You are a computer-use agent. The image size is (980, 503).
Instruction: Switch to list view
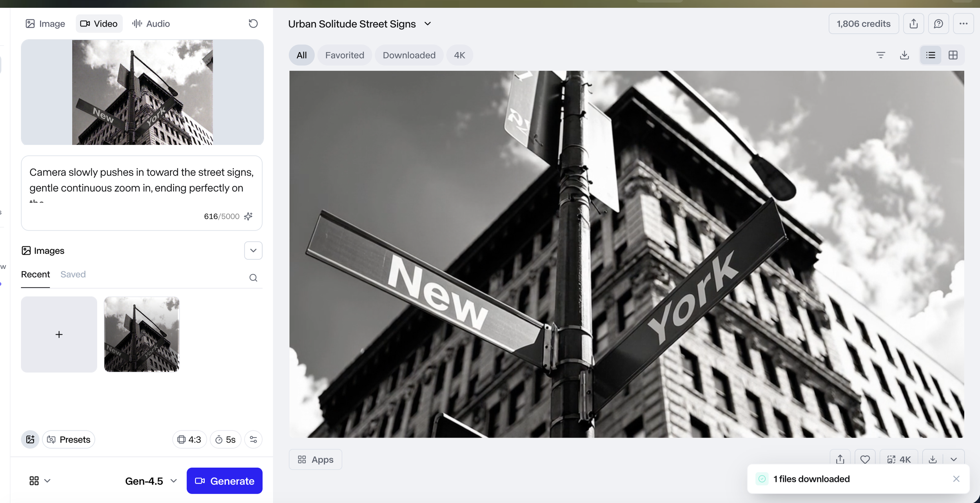point(930,55)
